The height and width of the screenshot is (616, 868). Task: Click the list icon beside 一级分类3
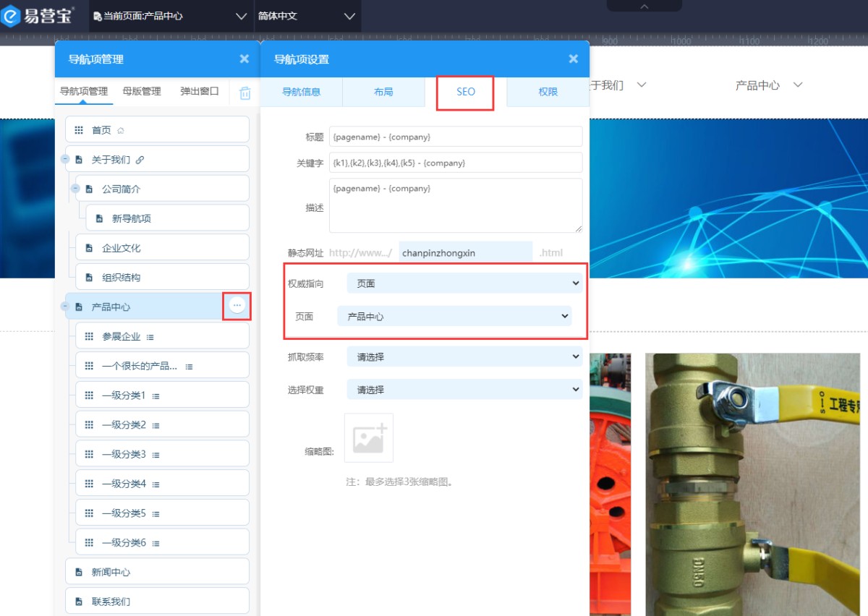156,455
